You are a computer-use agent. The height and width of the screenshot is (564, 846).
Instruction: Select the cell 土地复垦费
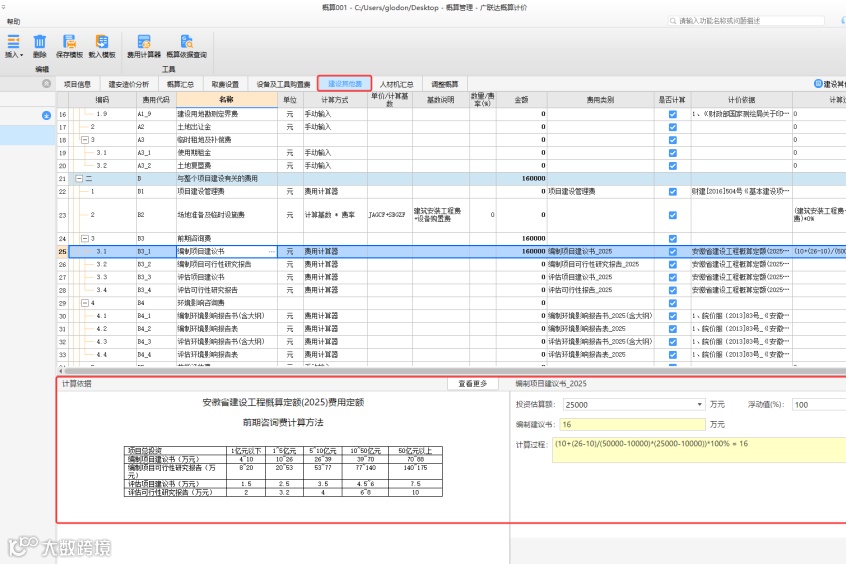227,166
